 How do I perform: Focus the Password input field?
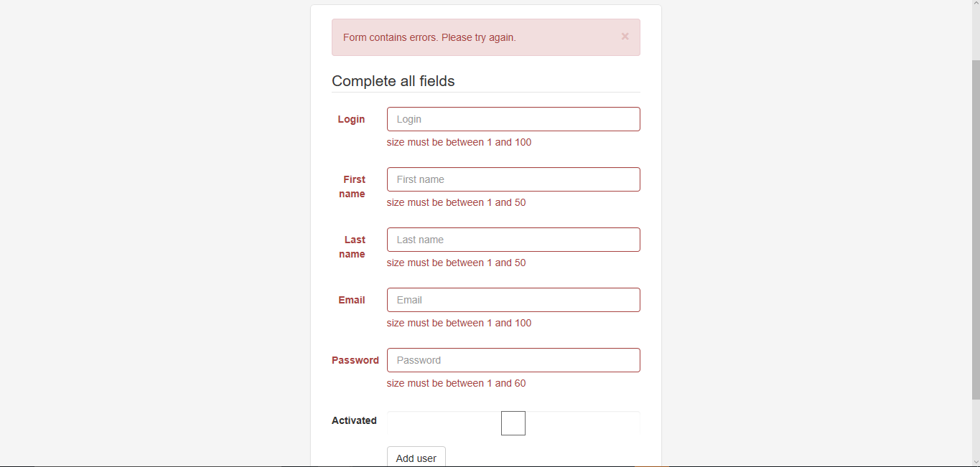513,360
